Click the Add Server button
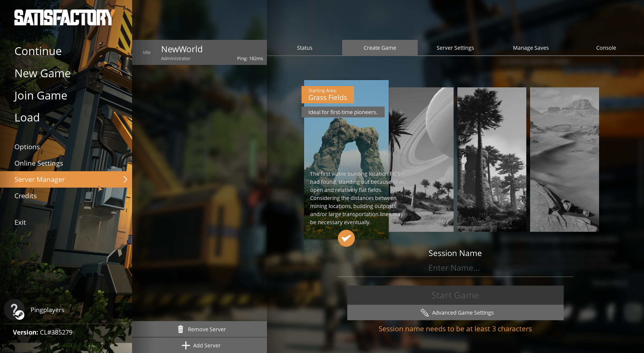The height and width of the screenshot is (353, 644). tap(199, 345)
